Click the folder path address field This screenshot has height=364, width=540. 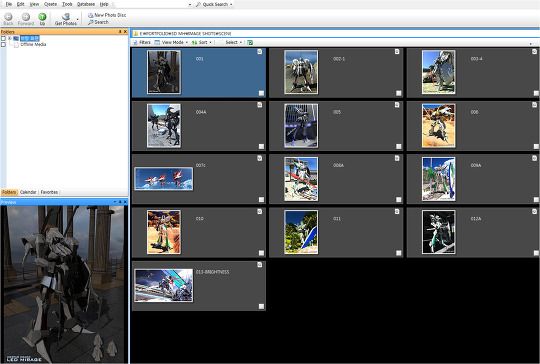coord(336,34)
